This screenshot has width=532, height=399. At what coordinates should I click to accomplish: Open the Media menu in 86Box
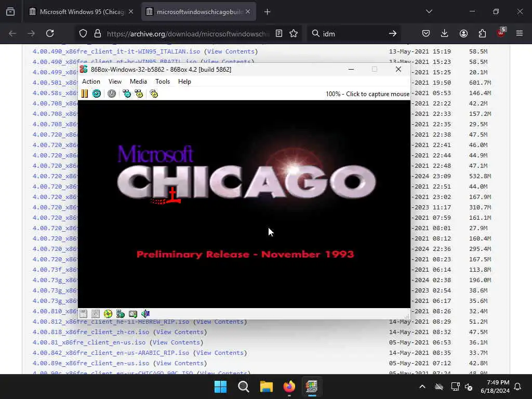[138, 82]
